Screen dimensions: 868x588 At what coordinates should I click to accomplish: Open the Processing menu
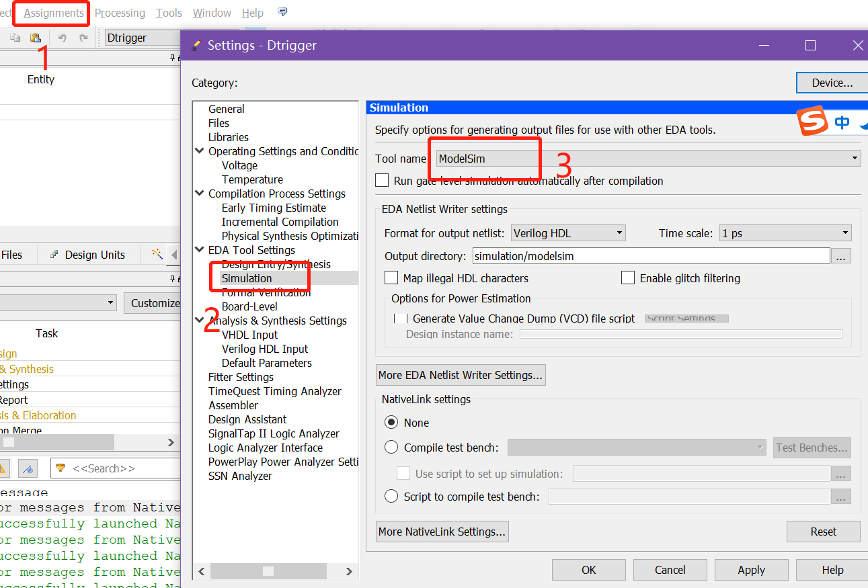pyautogui.click(x=120, y=13)
